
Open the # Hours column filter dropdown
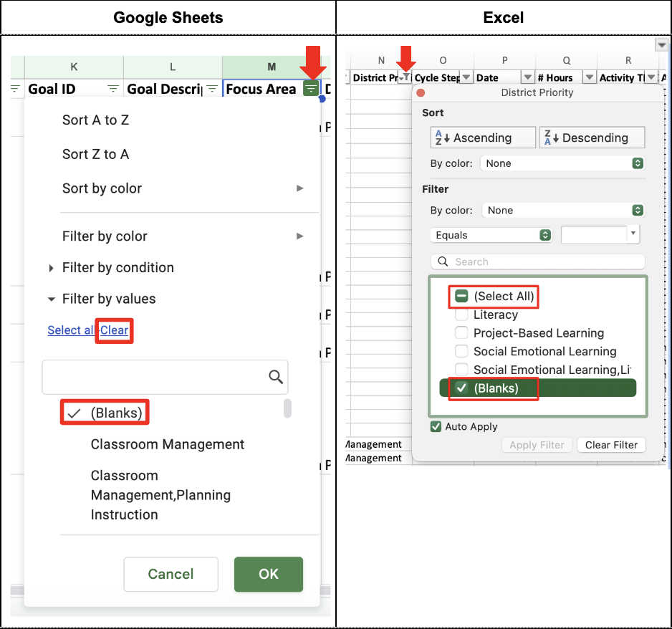coord(590,77)
